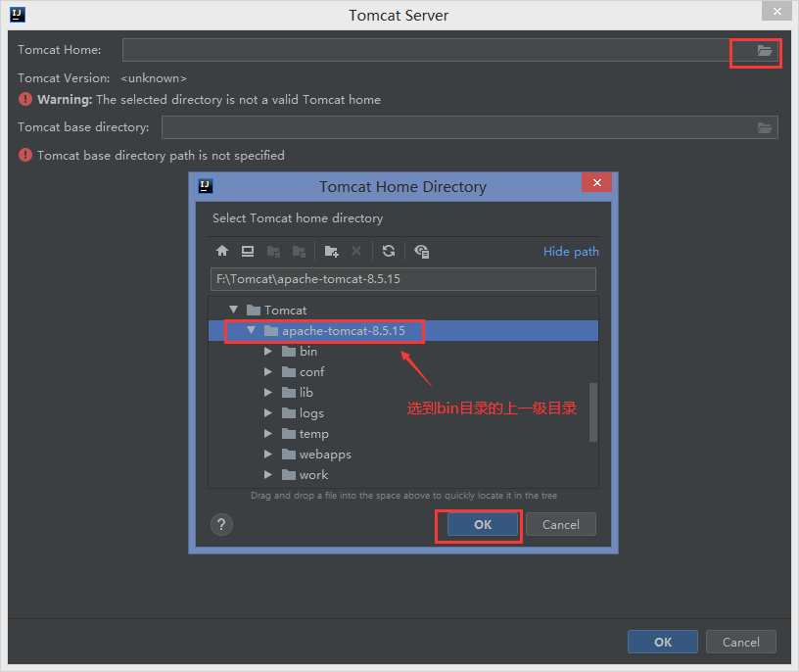This screenshot has height=672, width=799.
Task: Click Cancel in Tomcat Home Directory dialog
Action: point(560,524)
